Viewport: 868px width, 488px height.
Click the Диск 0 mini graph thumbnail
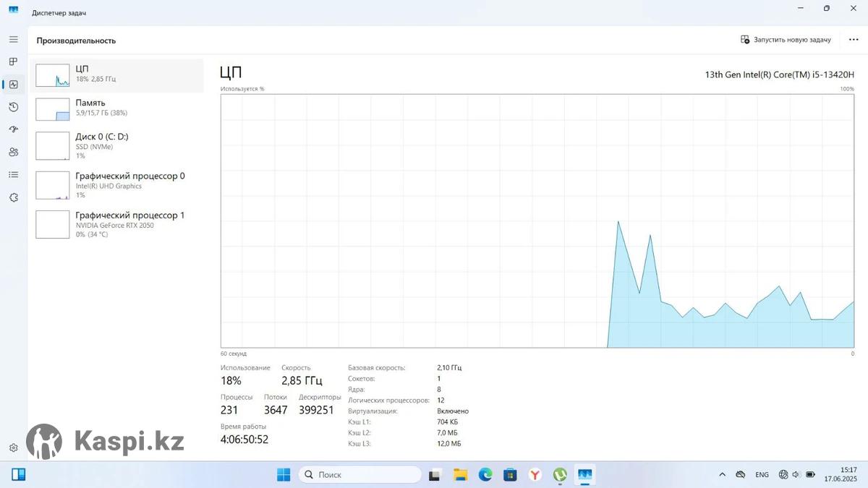point(53,145)
